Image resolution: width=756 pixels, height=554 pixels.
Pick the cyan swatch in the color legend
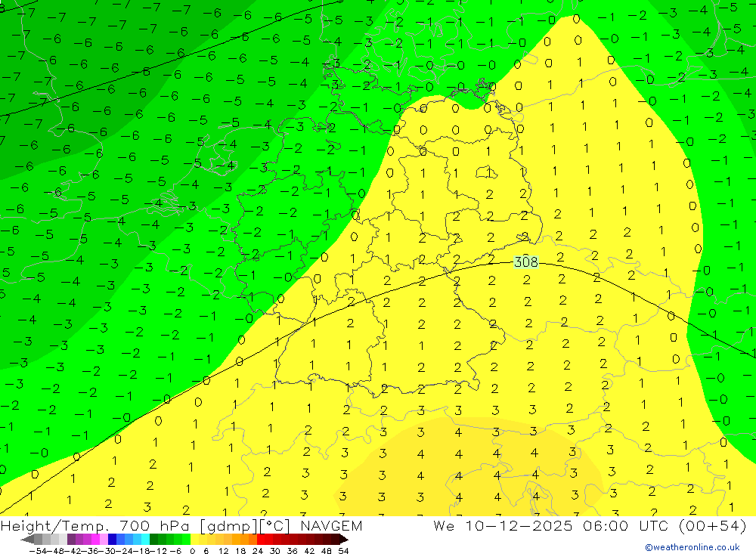(146, 539)
